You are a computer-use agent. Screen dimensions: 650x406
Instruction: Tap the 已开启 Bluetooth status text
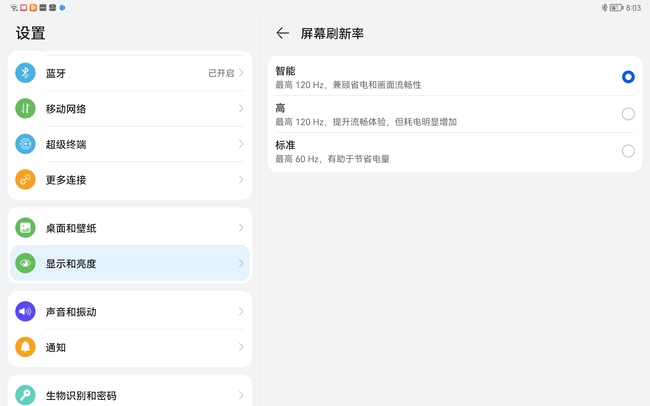221,73
